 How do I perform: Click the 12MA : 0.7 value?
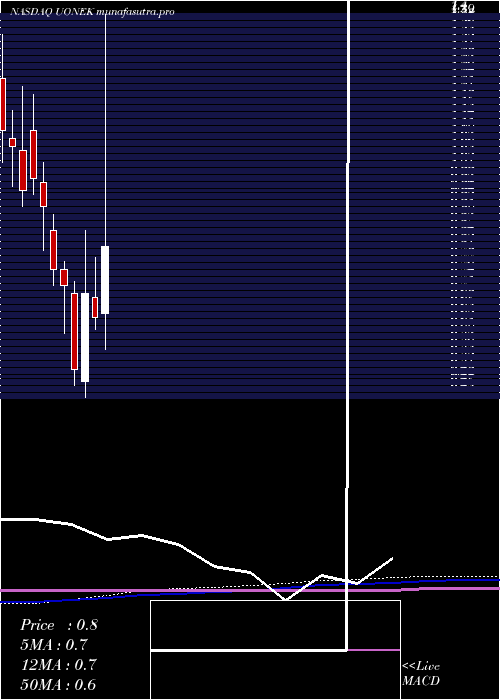[58, 665]
